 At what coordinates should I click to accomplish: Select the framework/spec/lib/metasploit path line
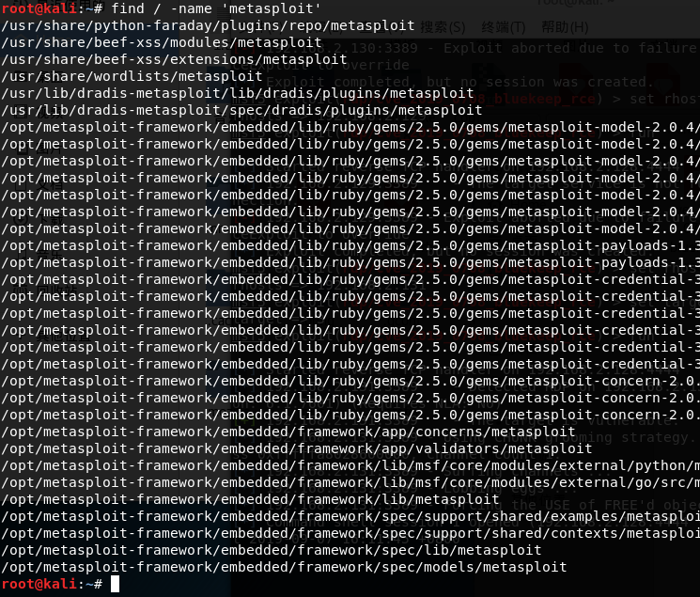pos(271,551)
